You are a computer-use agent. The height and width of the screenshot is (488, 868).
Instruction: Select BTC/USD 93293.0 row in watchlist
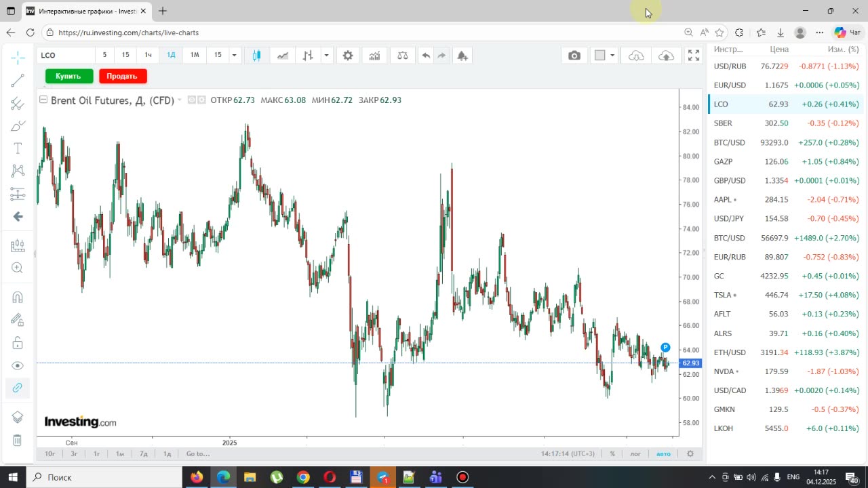coord(785,143)
